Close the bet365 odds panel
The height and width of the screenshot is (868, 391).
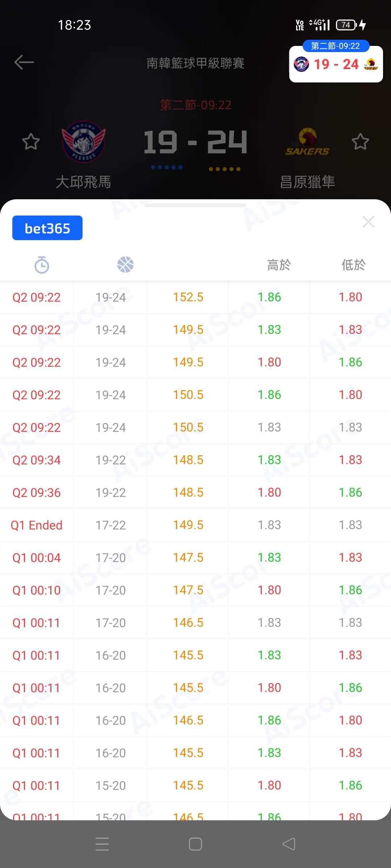click(x=368, y=222)
